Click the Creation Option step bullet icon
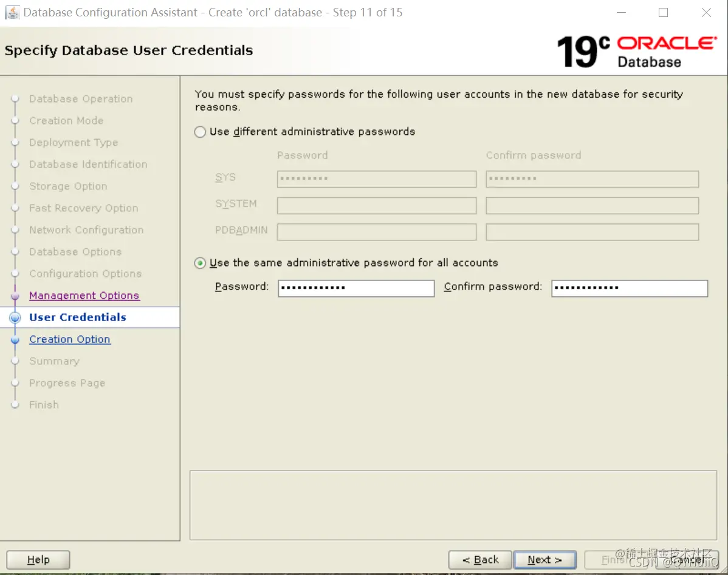The width and height of the screenshot is (728, 575). click(15, 339)
